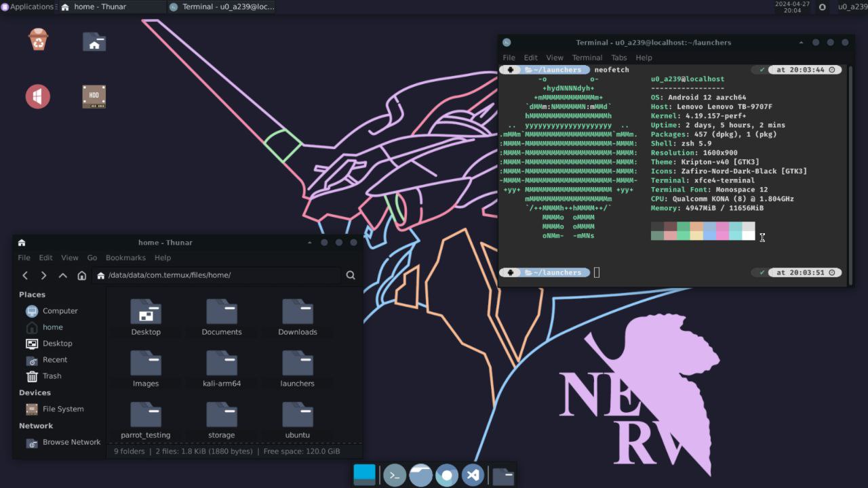
Task: Select File System under Devices
Action: tap(62, 409)
